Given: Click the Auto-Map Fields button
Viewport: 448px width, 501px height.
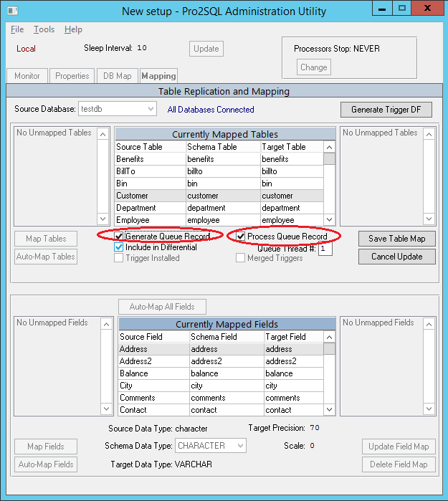Looking at the screenshot, I should point(46,464).
